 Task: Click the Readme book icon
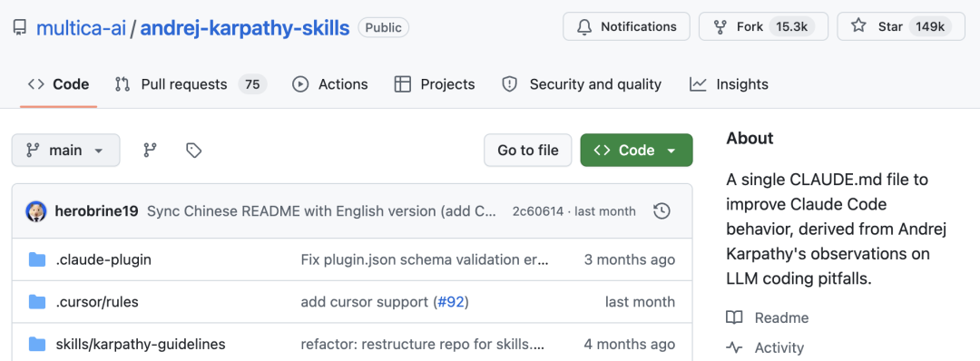(x=734, y=317)
